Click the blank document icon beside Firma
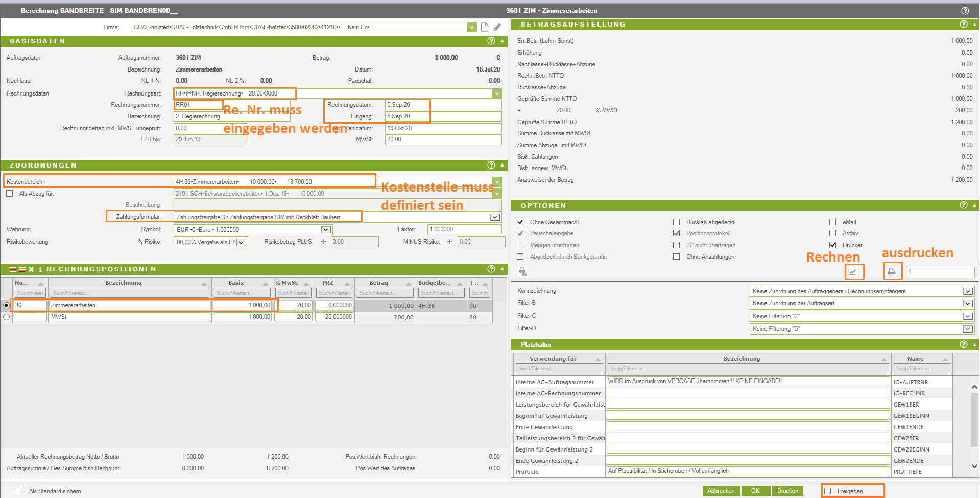This screenshot has height=498, width=980. click(x=485, y=27)
